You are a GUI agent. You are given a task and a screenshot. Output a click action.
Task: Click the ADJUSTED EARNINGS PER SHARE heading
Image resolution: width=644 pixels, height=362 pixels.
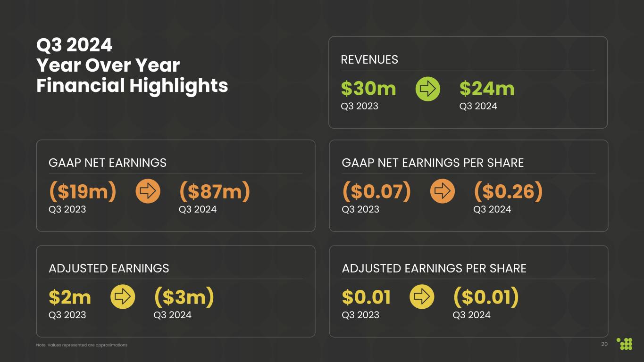coord(434,269)
